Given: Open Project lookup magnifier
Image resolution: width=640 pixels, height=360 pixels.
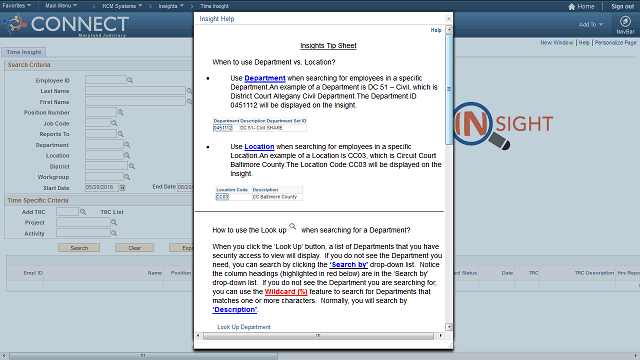Looking at the screenshot, I should (114, 222).
